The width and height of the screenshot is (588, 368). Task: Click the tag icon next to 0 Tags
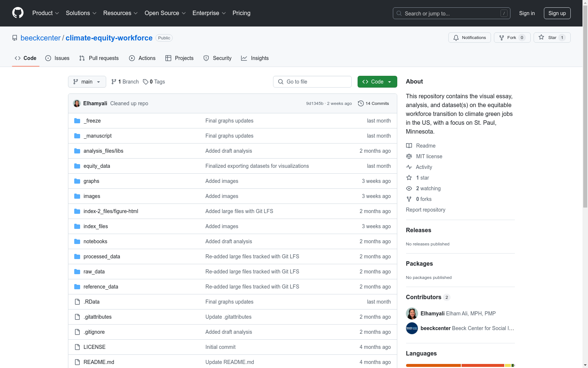(x=146, y=82)
